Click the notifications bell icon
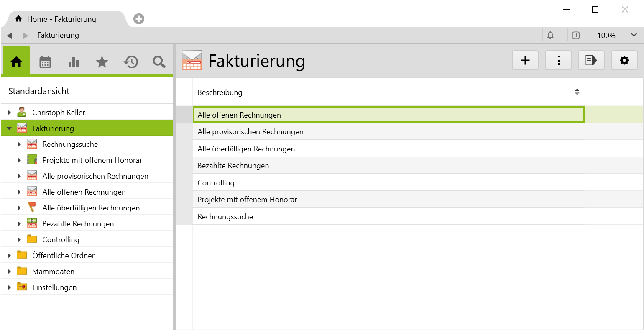This screenshot has width=644, height=331. (x=550, y=36)
